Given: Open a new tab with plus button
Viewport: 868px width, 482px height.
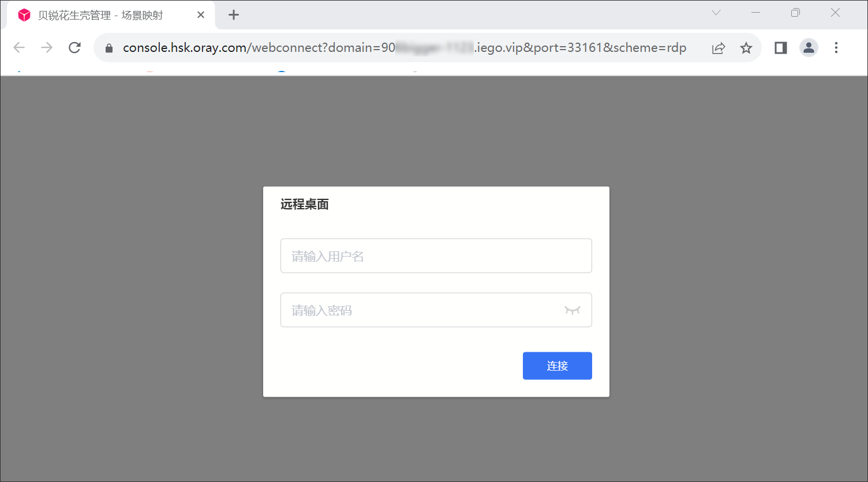Looking at the screenshot, I should pos(234,15).
